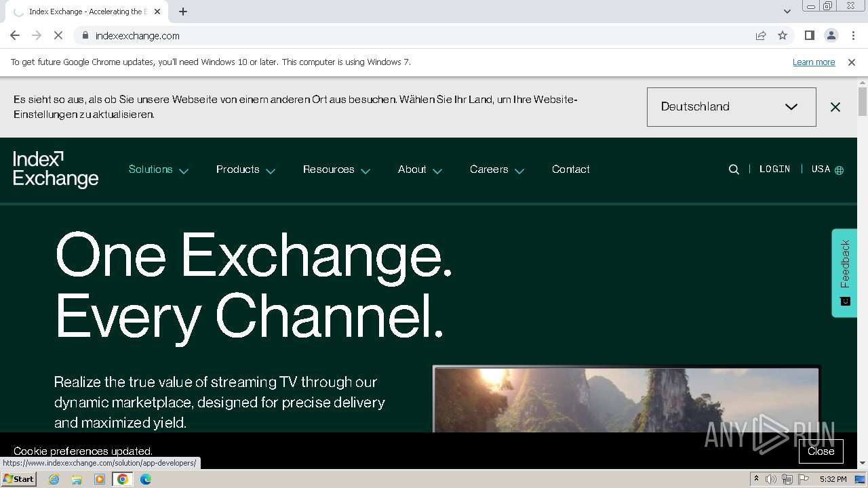Viewport: 868px width, 488px height.
Task: Open a new browser tab
Action: pyautogui.click(x=183, y=12)
